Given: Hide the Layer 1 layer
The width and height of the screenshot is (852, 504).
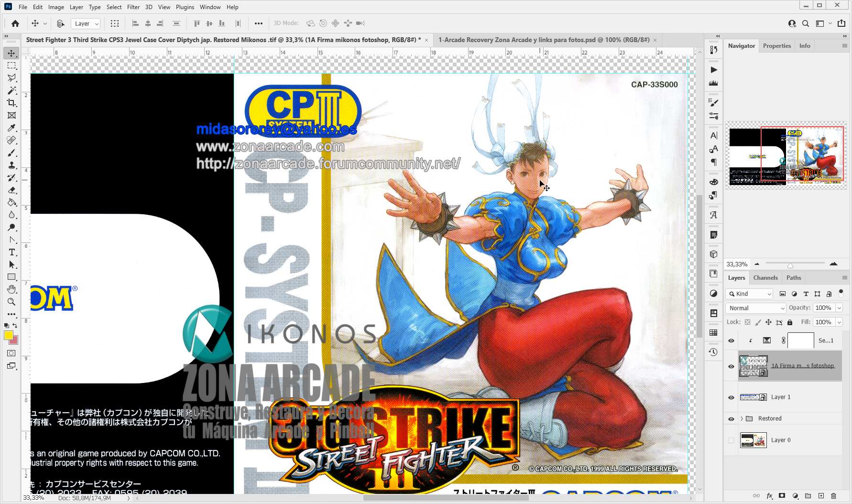Looking at the screenshot, I should 731,397.
